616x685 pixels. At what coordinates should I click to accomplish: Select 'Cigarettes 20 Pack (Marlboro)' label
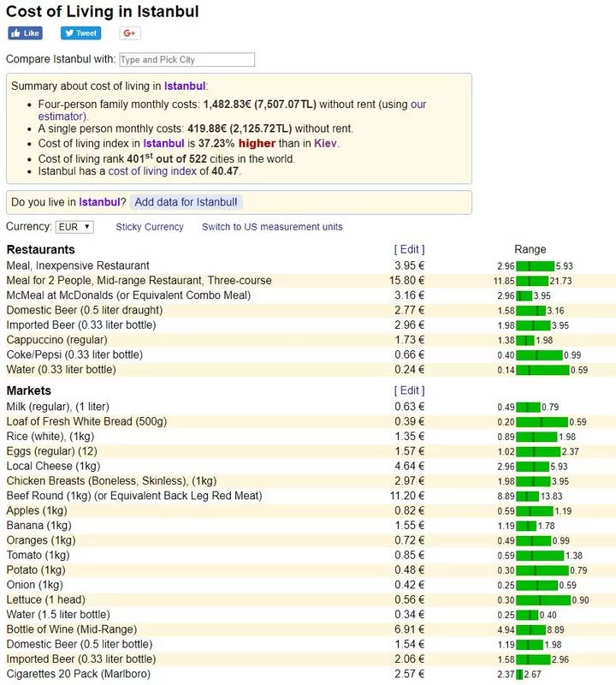pyautogui.click(x=78, y=674)
